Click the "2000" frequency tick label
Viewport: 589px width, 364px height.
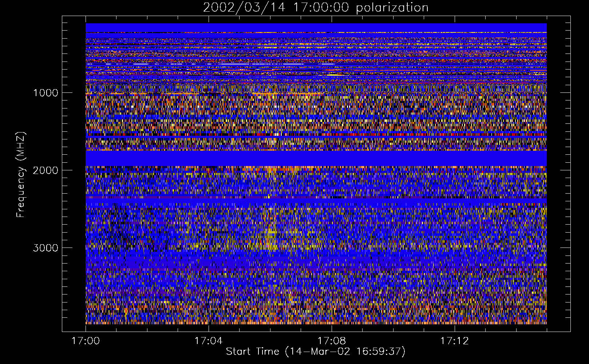[x=46, y=170]
